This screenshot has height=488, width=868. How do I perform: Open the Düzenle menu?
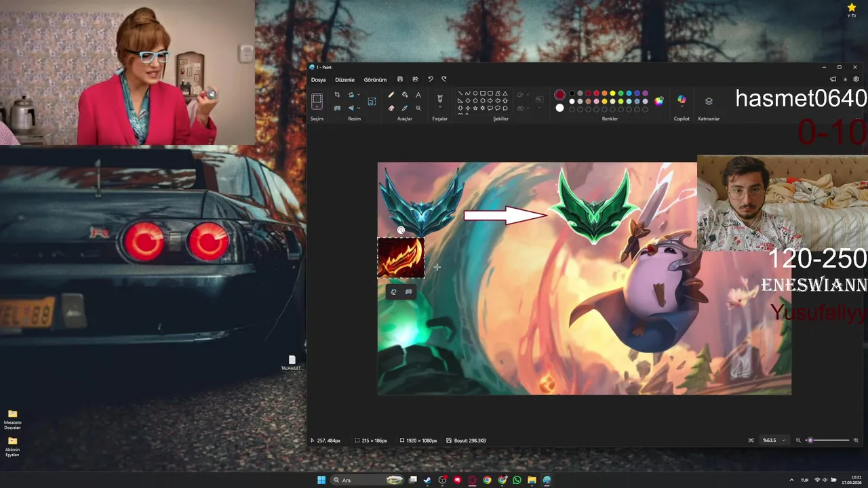pos(344,80)
